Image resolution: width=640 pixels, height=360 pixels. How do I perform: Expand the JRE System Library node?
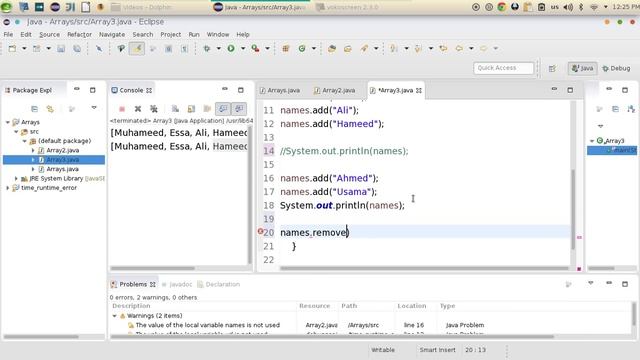click(16, 178)
